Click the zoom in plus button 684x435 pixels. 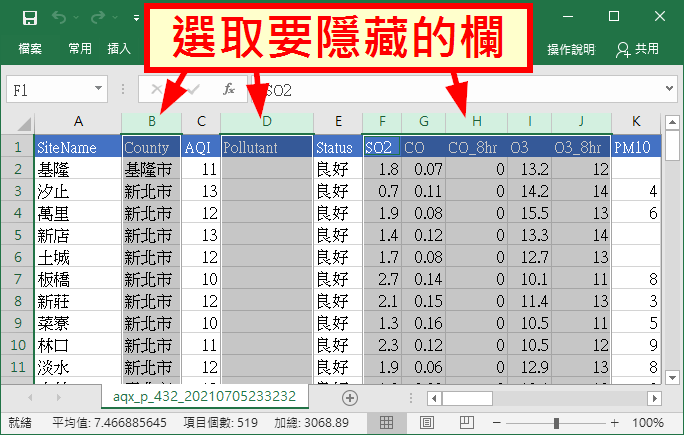(x=615, y=422)
